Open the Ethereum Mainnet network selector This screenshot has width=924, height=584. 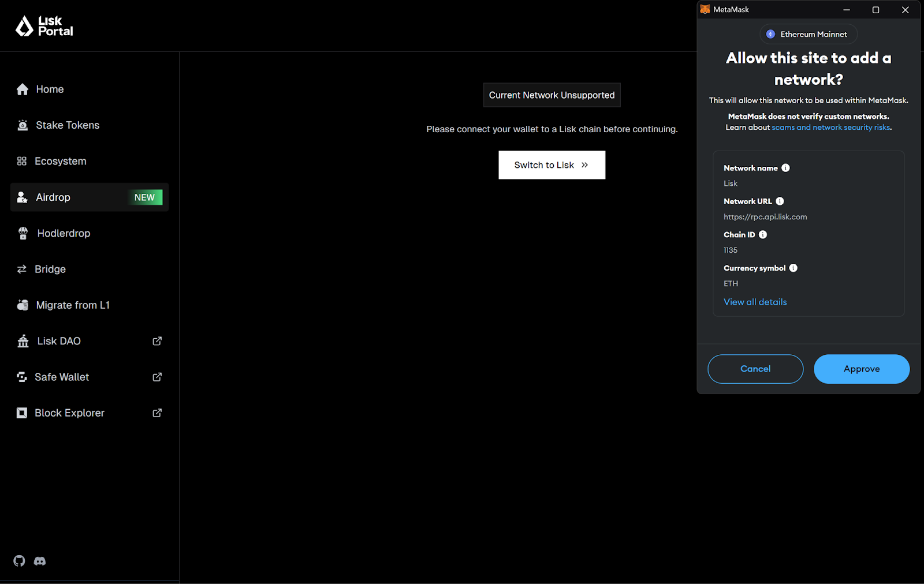(808, 33)
